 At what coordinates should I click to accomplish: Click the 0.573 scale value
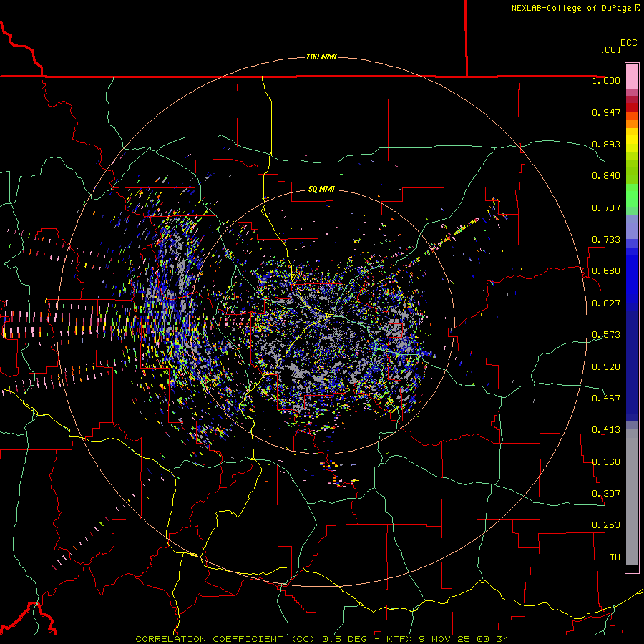[606, 335]
